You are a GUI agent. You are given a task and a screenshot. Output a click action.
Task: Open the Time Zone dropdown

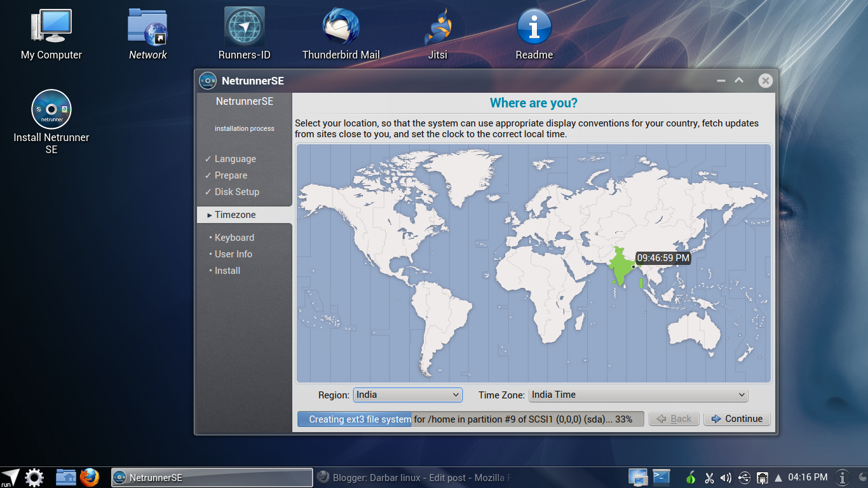637,395
